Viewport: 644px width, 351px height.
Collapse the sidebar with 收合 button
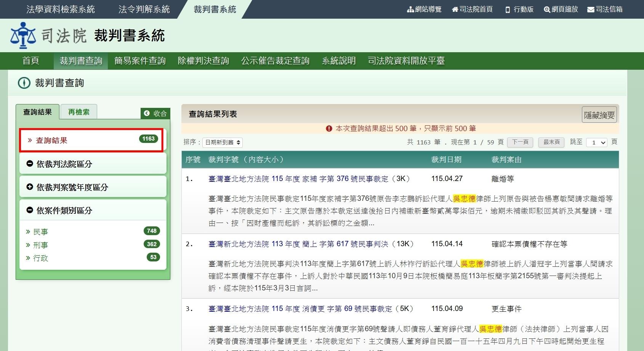155,113
